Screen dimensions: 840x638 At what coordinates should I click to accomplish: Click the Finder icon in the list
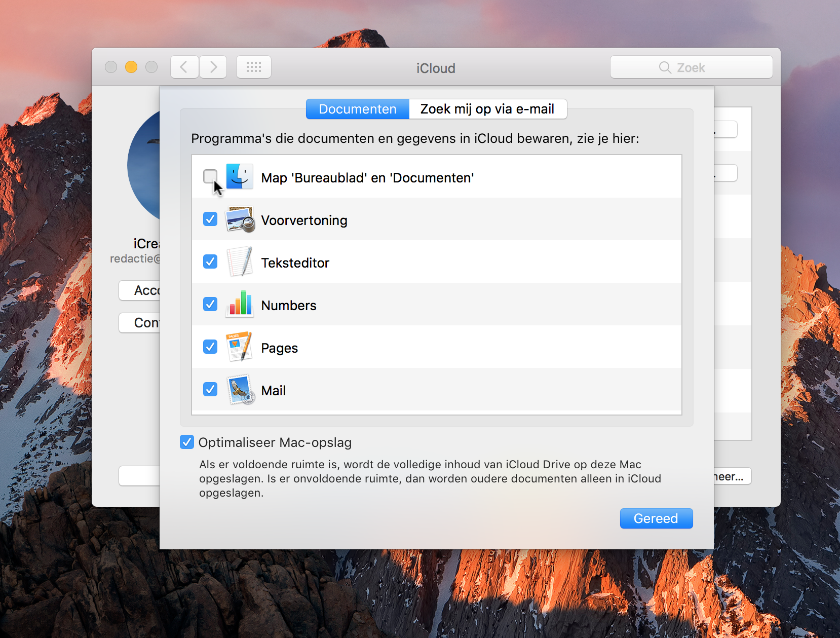point(239,177)
